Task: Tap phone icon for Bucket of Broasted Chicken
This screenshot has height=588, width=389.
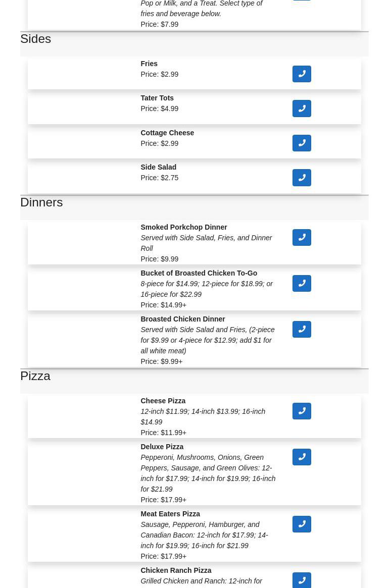Action: click(x=302, y=284)
